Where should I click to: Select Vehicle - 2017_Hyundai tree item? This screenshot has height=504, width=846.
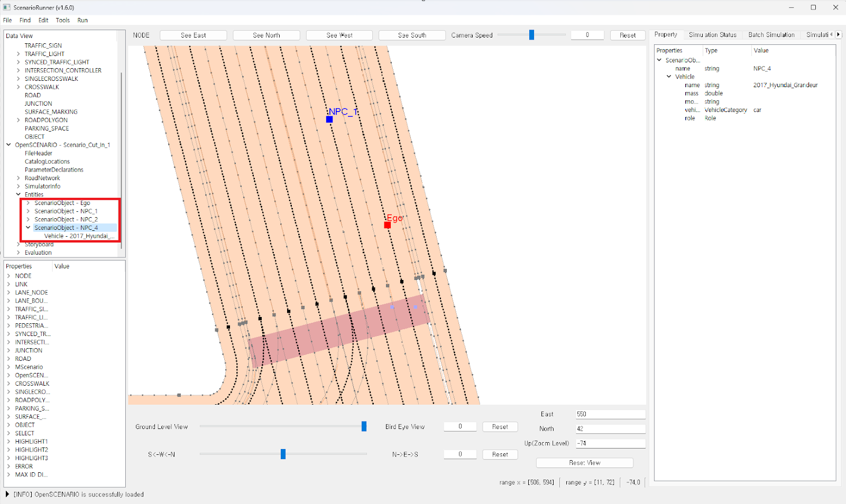tap(79, 236)
